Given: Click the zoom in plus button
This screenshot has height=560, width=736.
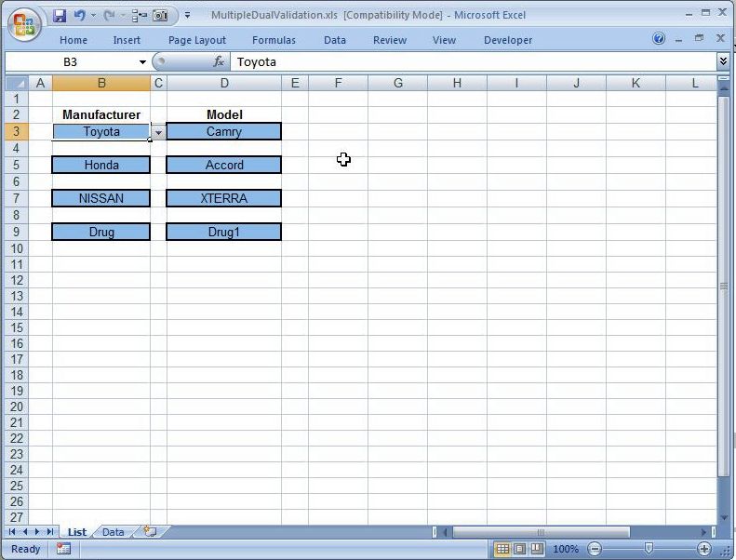Looking at the screenshot, I should pos(704,549).
